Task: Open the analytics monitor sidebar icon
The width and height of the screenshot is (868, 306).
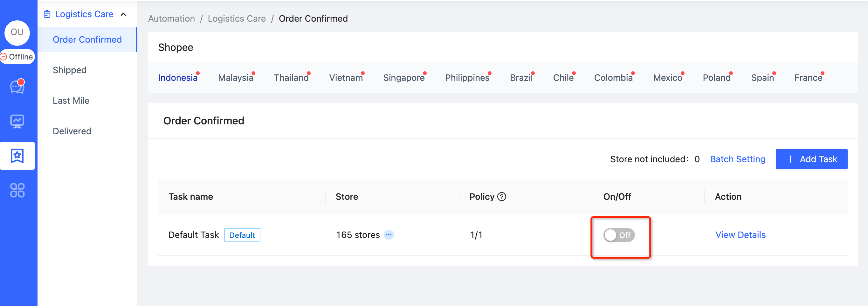Action: (17, 121)
